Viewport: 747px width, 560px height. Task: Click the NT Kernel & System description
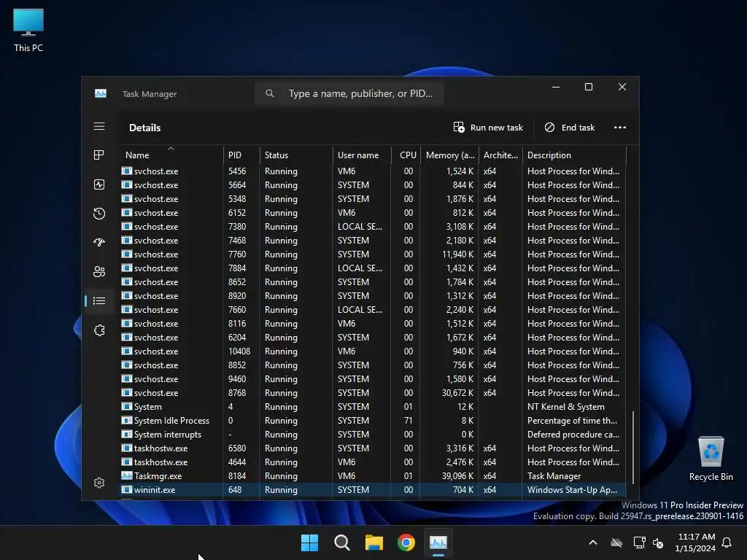coord(566,407)
